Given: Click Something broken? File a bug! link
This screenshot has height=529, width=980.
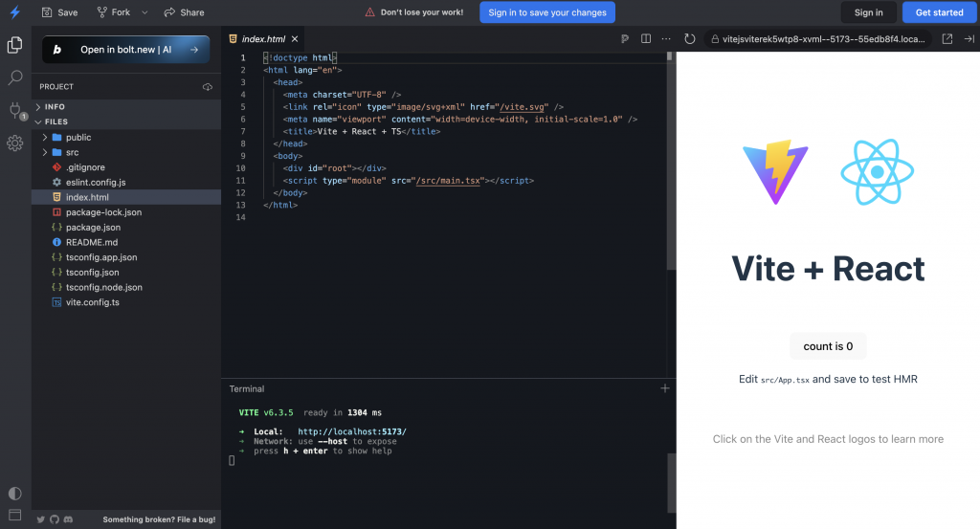Looking at the screenshot, I should coord(159,519).
